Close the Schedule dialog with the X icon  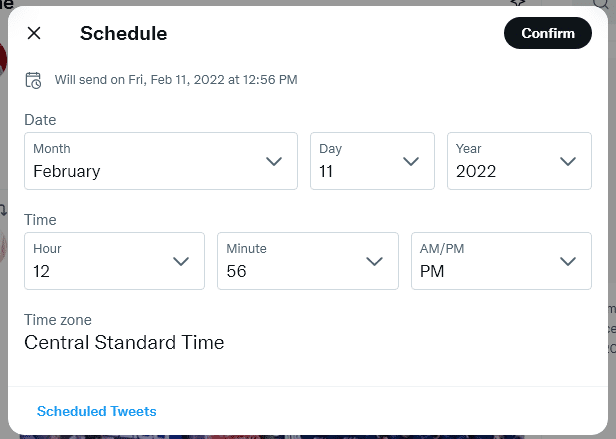click(34, 33)
